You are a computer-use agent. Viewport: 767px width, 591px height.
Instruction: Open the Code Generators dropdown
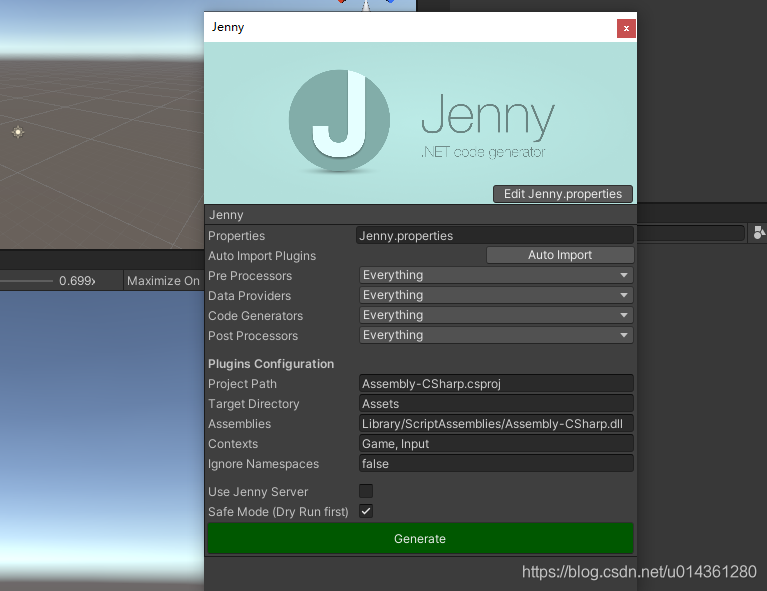click(496, 315)
